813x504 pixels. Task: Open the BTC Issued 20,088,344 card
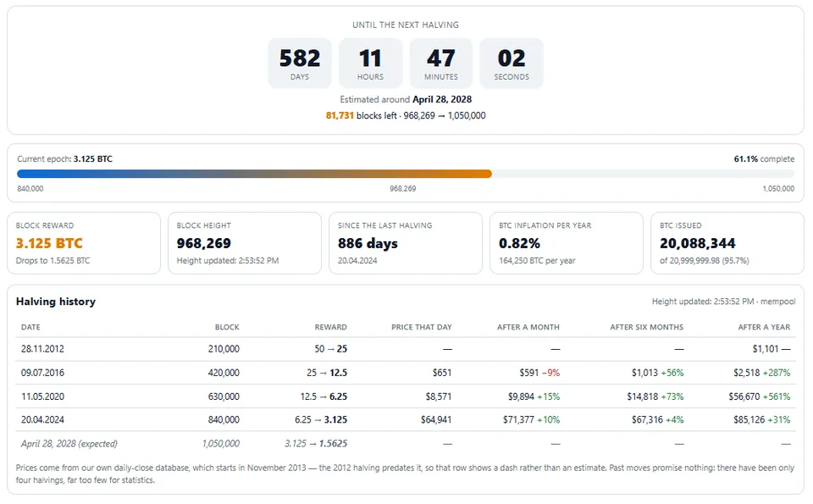[x=727, y=243]
